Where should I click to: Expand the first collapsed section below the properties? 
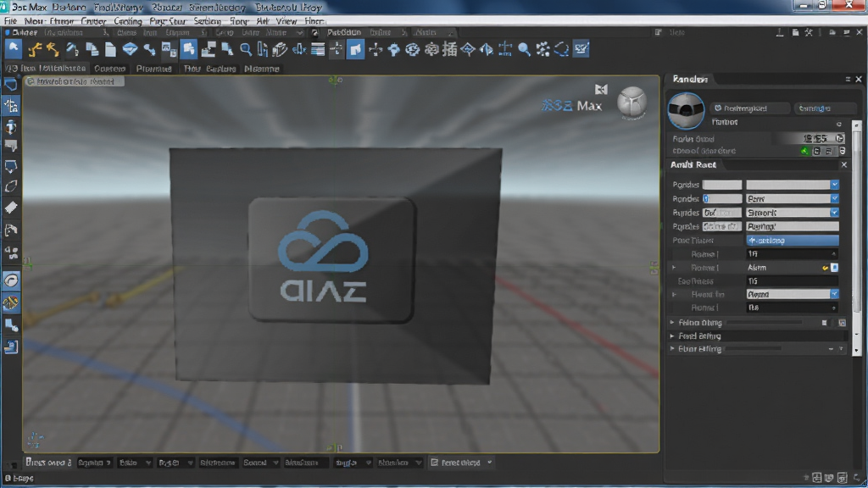tap(672, 323)
